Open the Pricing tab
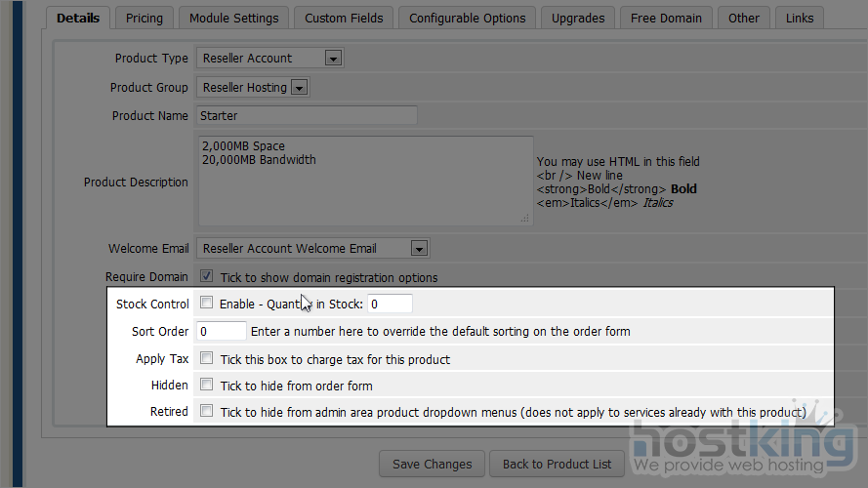Viewport: 868px width, 488px height. point(145,18)
